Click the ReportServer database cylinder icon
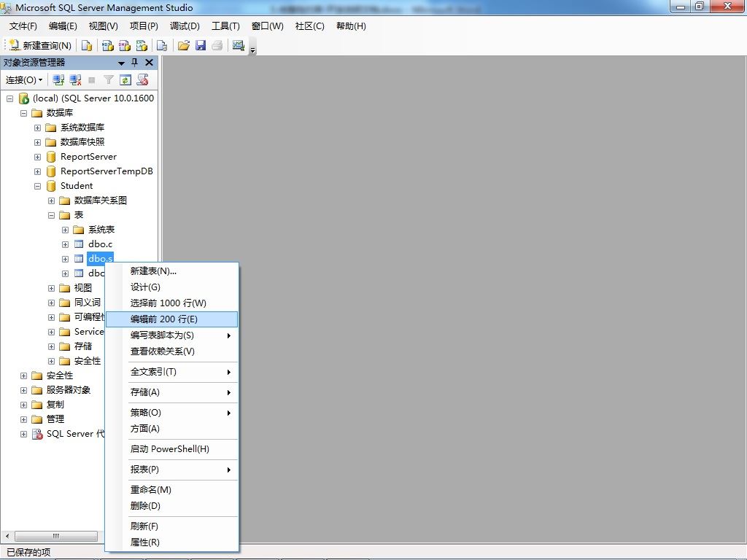747x560 pixels. 51,157
